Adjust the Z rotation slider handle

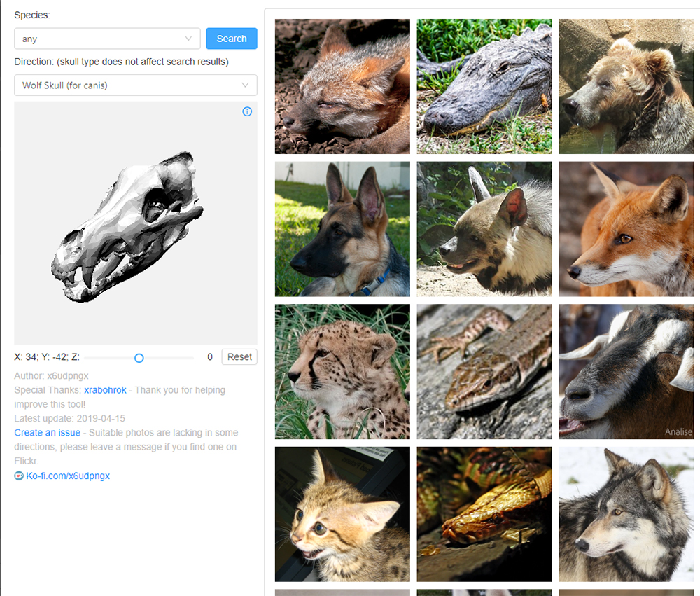pos(139,358)
